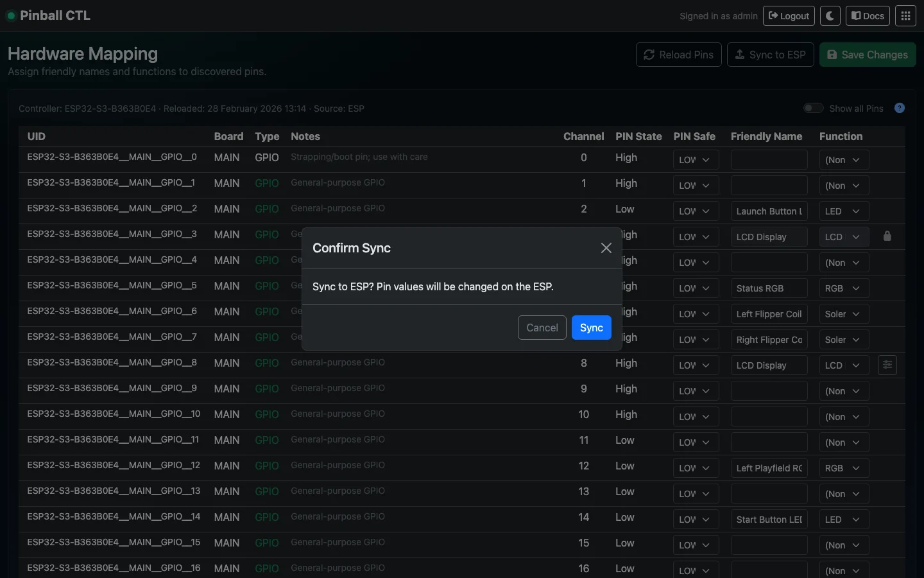Click the logout icon on the Logout button
Screen dimensions: 924x578
click(774, 15)
